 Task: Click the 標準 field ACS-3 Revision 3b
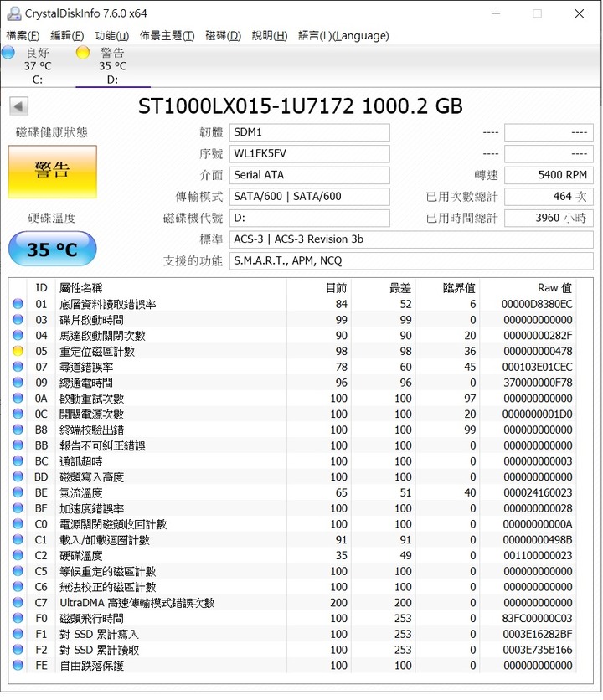411,239
